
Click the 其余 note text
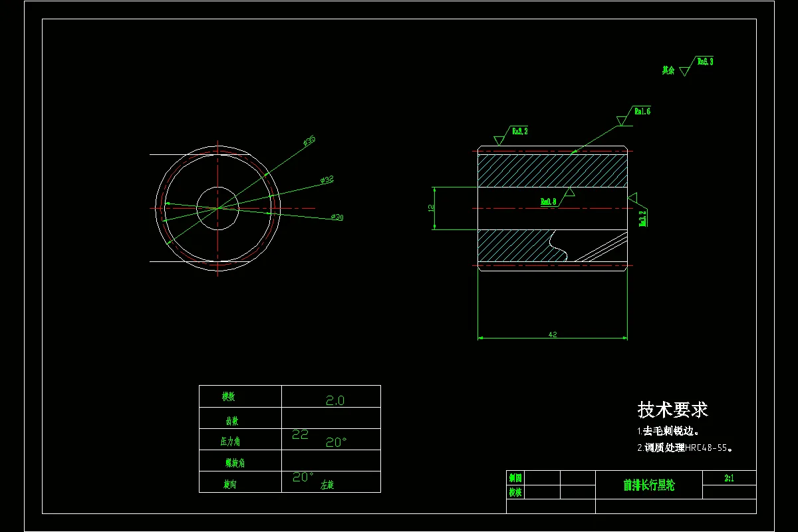668,70
